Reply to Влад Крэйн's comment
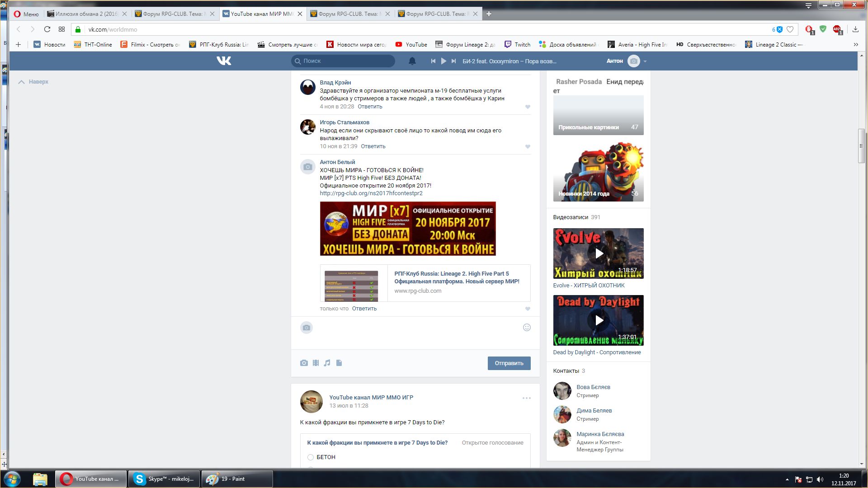The height and width of the screenshot is (488, 868). [x=370, y=107]
